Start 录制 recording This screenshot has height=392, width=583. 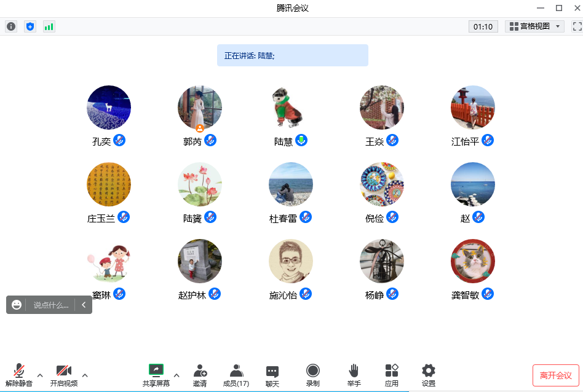point(312,375)
